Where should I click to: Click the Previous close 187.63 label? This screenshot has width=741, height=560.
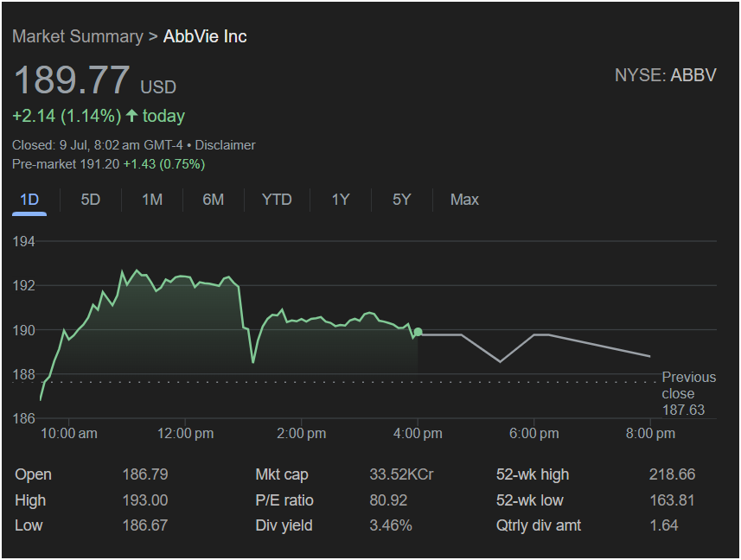pos(688,393)
